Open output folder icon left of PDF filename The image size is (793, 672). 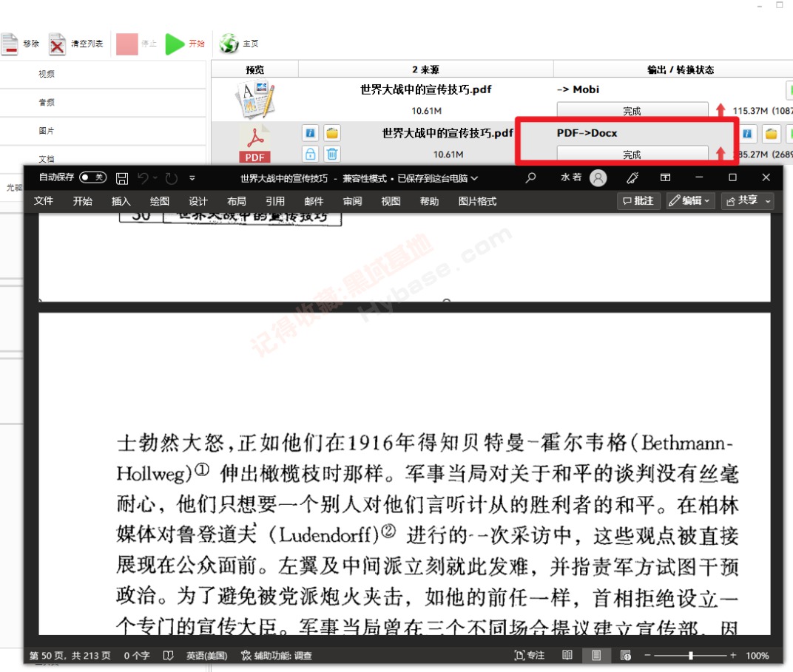(x=331, y=133)
